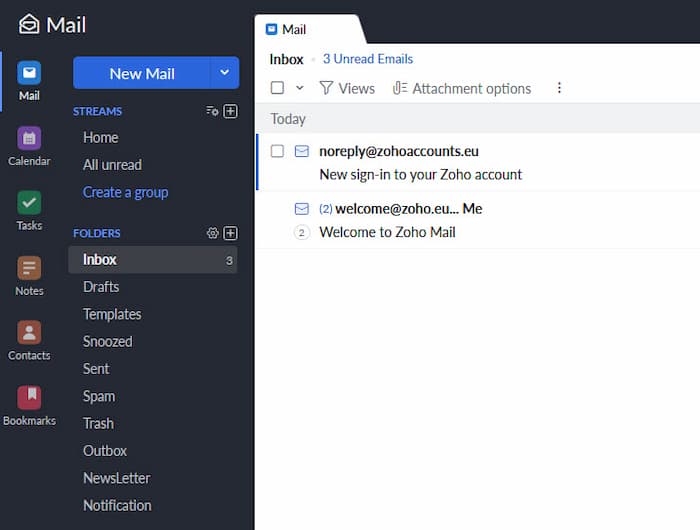Click the Create a group link
Screen dimensions: 700x530
(125, 192)
